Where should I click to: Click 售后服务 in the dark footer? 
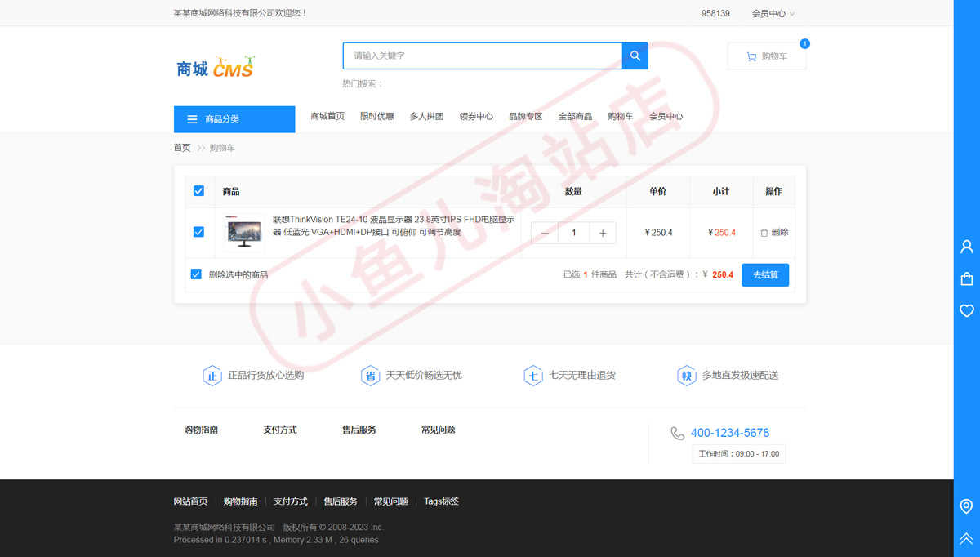341,501
